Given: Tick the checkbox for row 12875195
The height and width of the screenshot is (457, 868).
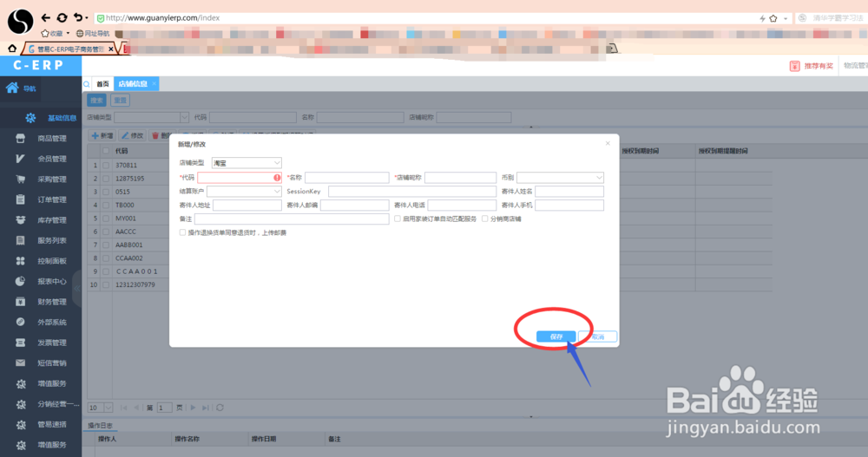Looking at the screenshot, I should click(x=106, y=179).
